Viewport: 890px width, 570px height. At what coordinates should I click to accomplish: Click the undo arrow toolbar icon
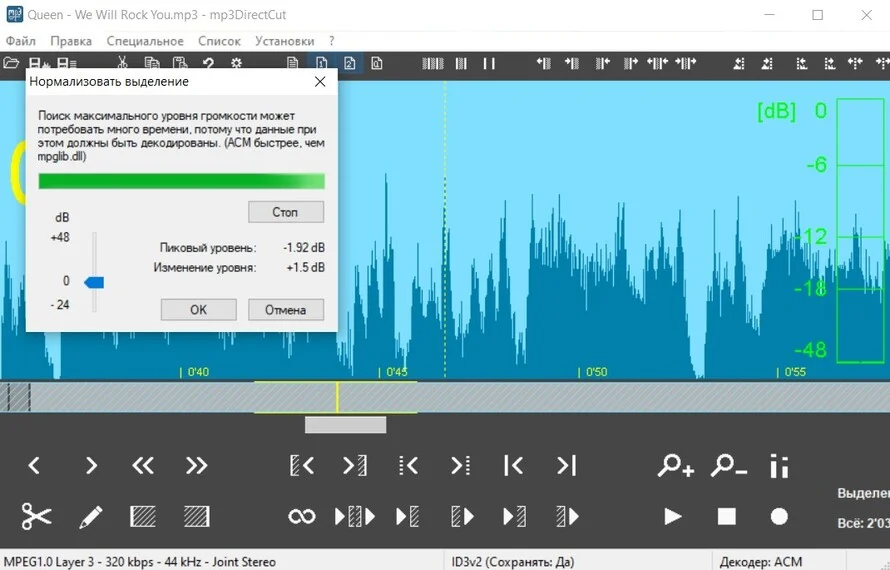point(208,63)
